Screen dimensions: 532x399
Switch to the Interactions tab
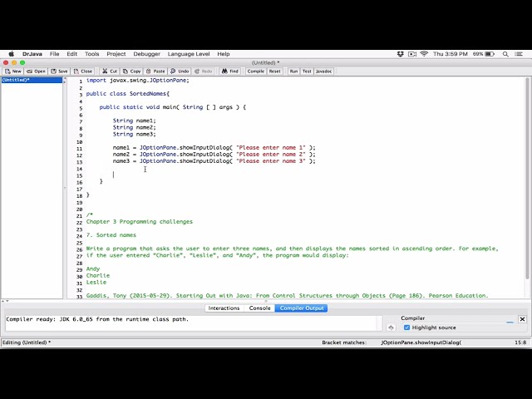[x=224, y=308]
